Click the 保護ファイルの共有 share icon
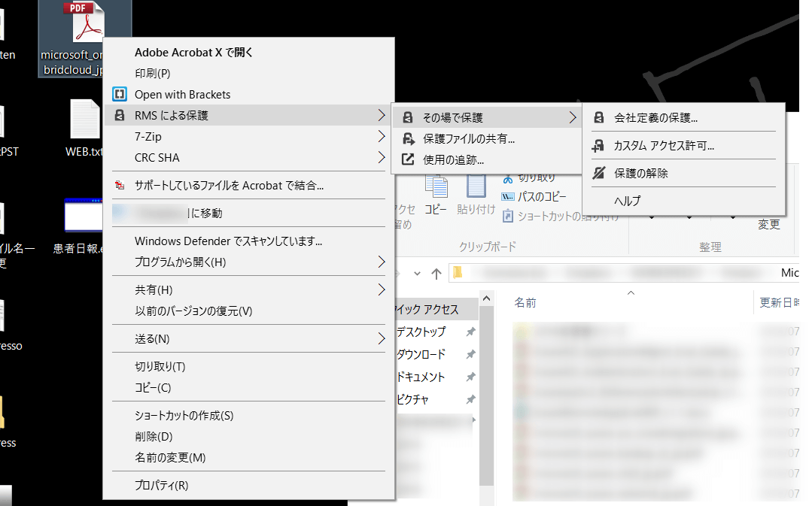812x506 pixels. [408, 139]
